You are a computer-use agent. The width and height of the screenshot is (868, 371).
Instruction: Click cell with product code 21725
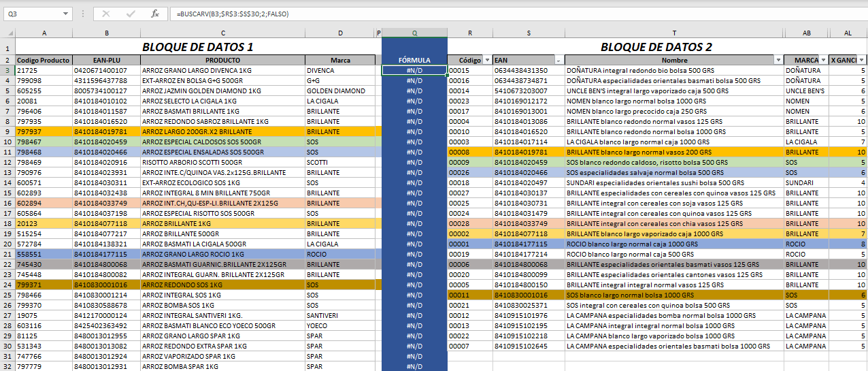point(44,70)
